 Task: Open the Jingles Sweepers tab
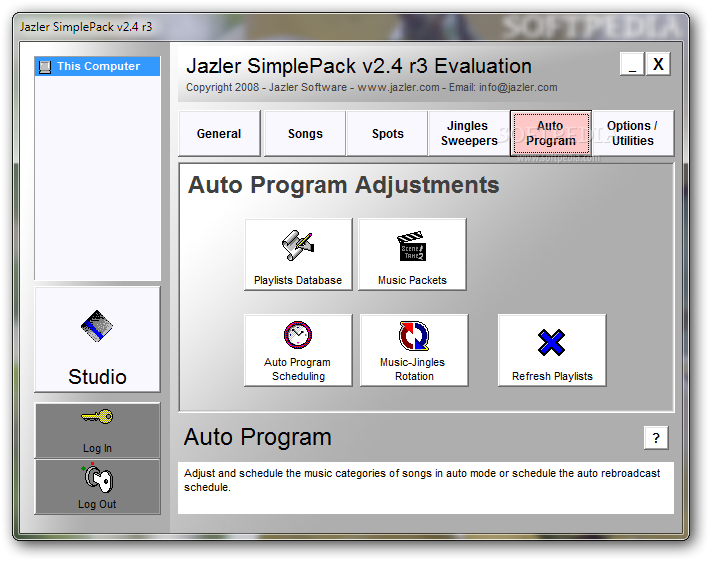[x=469, y=134]
